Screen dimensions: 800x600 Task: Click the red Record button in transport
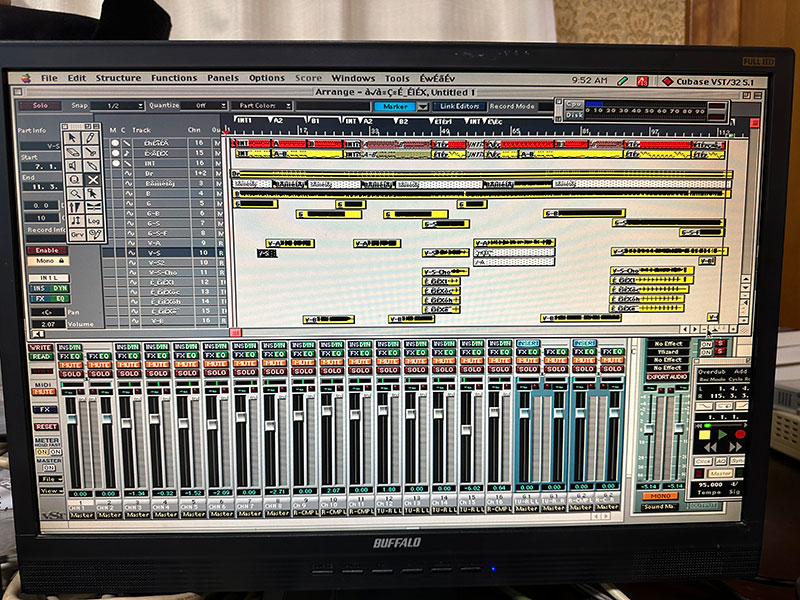(740, 434)
